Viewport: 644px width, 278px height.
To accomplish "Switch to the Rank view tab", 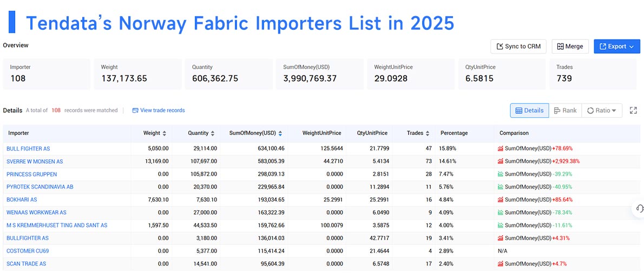I will coord(565,110).
